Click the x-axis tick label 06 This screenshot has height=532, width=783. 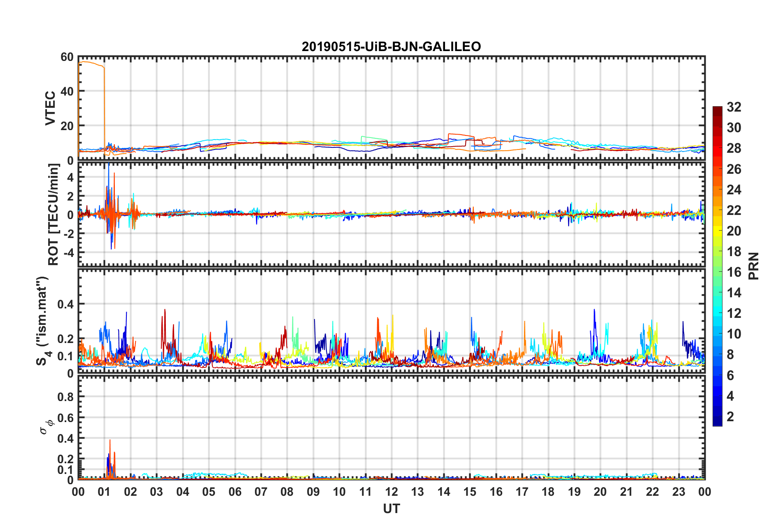pyautogui.click(x=235, y=492)
